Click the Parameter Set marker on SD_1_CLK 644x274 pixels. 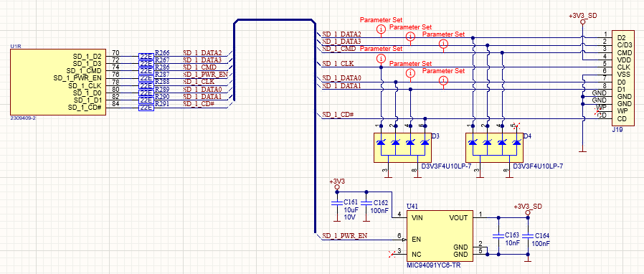tap(381, 58)
